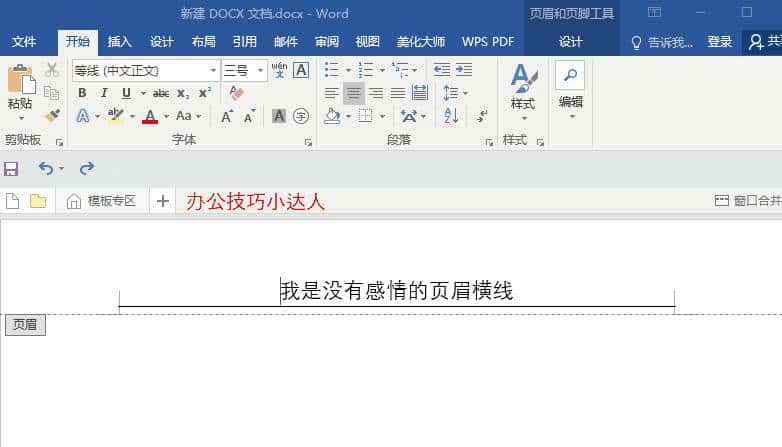This screenshot has height=447, width=782.
Task: Toggle character shading
Action: click(279, 116)
